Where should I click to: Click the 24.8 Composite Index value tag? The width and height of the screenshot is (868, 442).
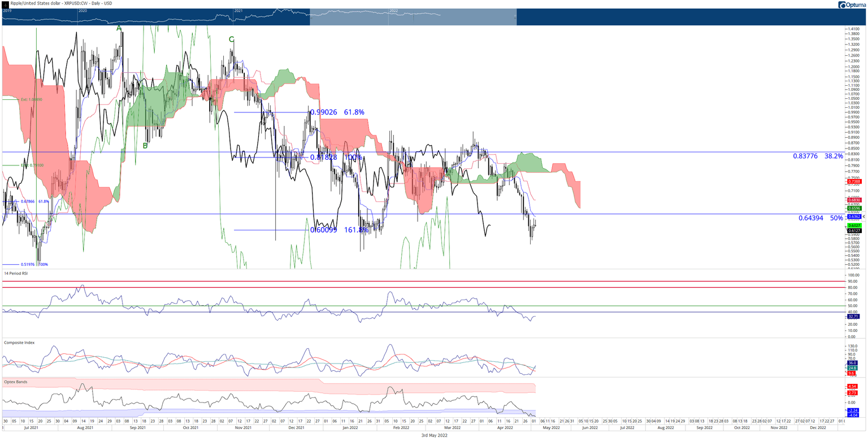853,368
